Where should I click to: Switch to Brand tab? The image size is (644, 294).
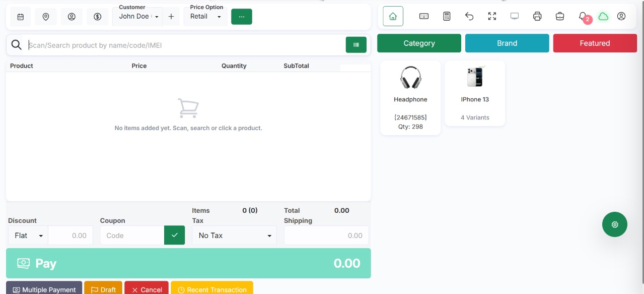507,43
